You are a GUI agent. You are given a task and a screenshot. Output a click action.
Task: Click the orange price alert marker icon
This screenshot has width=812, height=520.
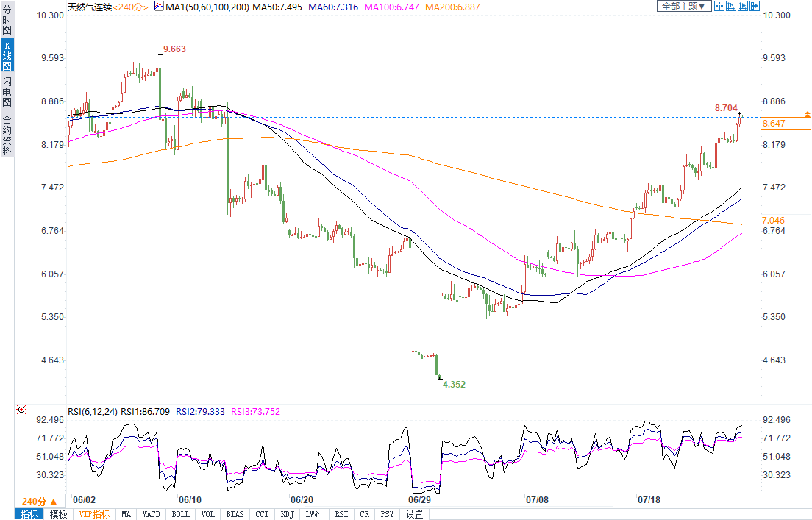click(807, 114)
